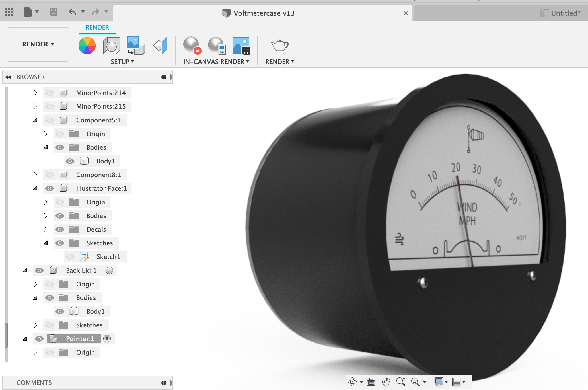Collapse the Component5:1 tree node

(35, 120)
